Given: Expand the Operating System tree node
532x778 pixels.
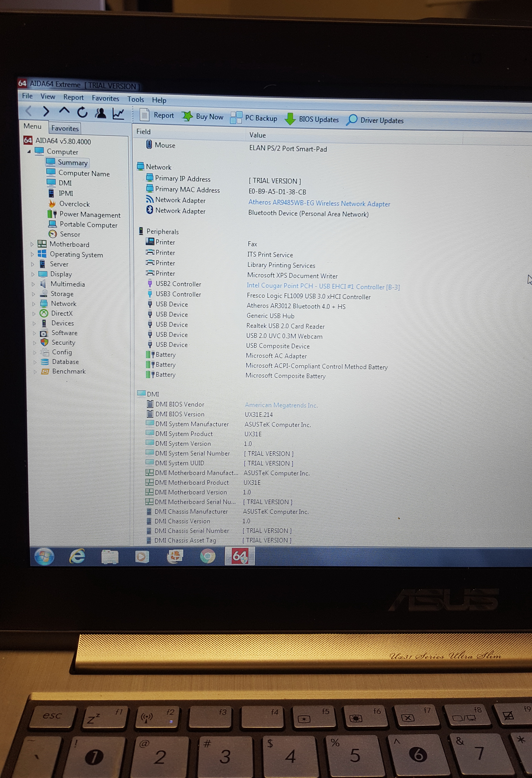Looking at the screenshot, I should pos(32,254).
